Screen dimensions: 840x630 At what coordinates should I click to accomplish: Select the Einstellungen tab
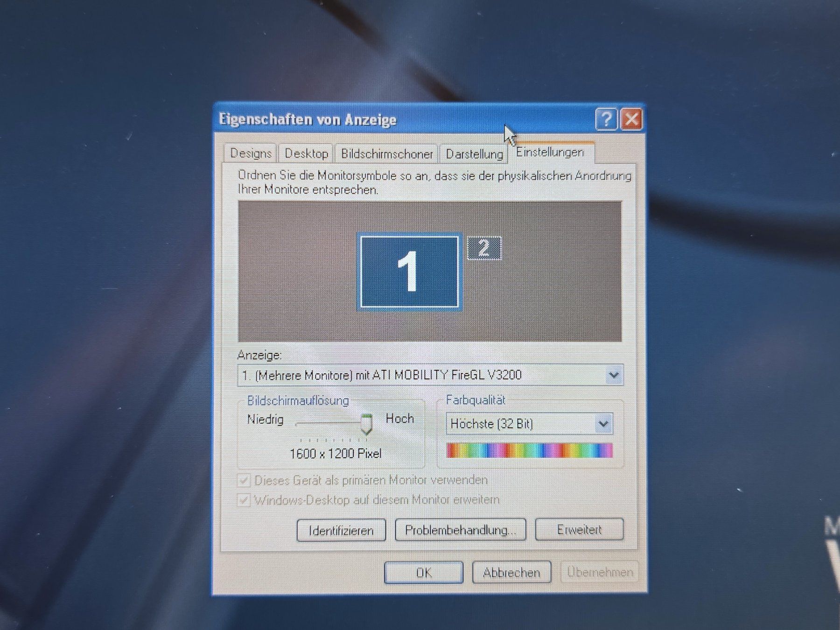point(550,152)
